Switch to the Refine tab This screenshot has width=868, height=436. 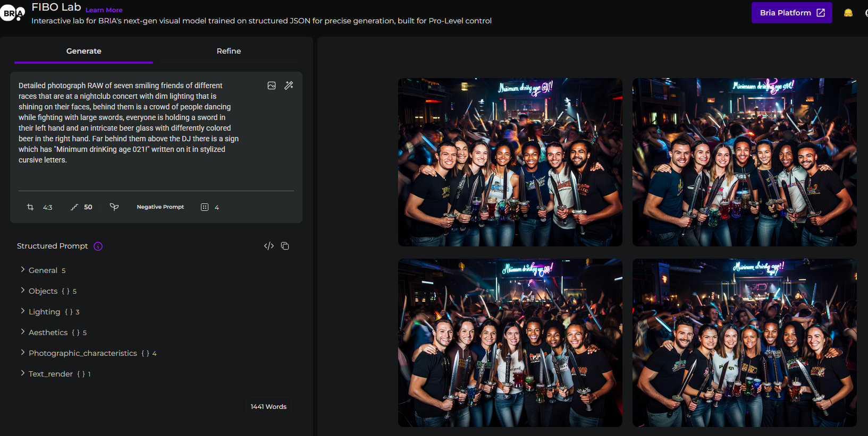coord(229,51)
